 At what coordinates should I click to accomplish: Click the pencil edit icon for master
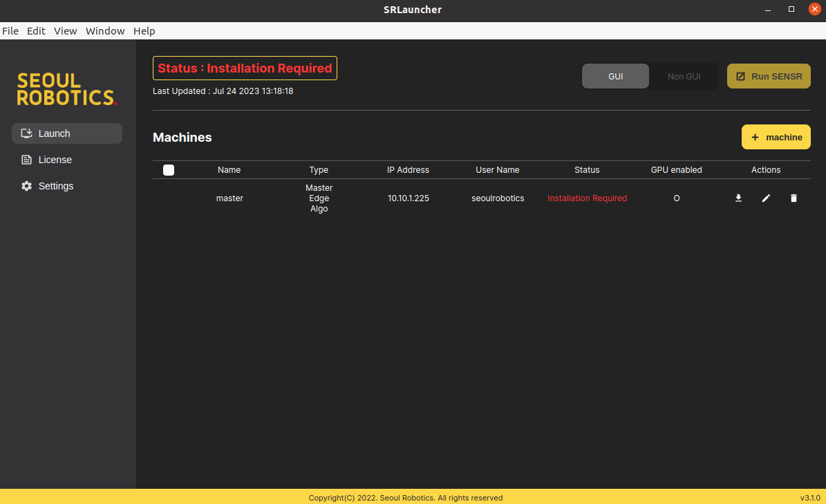click(x=766, y=198)
